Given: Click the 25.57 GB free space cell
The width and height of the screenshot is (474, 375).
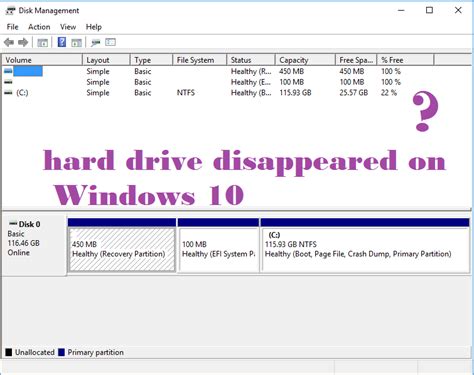Looking at the screenshot, I should pos(354,93).
